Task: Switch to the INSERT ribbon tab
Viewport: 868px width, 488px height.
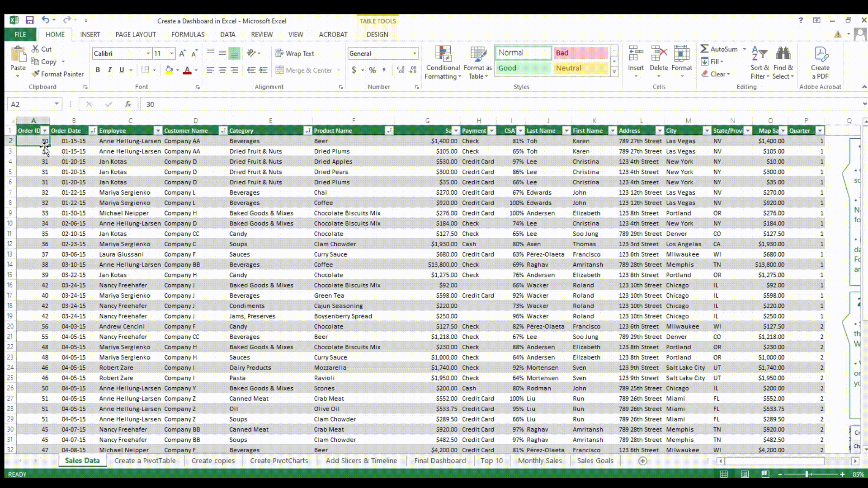Action: point(90,34)
